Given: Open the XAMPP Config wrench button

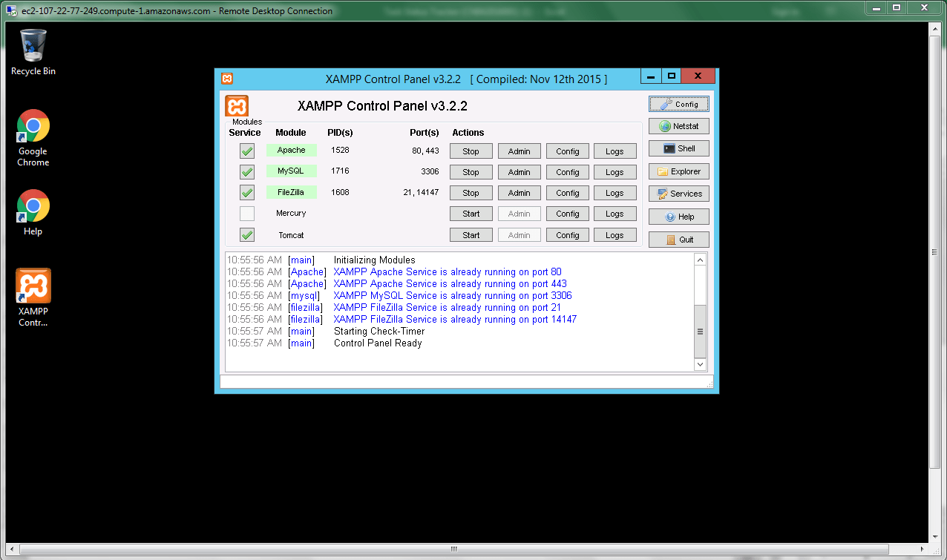Looking at the screenshot, I should [x=678, y=104].
